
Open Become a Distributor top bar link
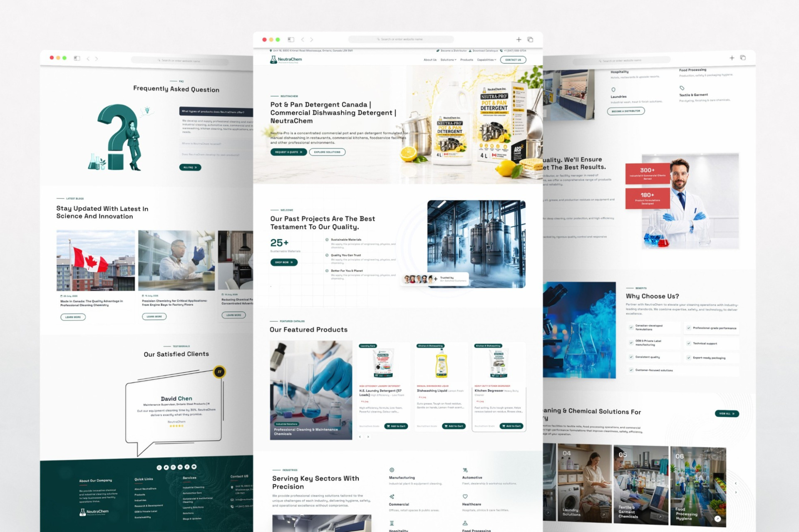pos(452,51)
